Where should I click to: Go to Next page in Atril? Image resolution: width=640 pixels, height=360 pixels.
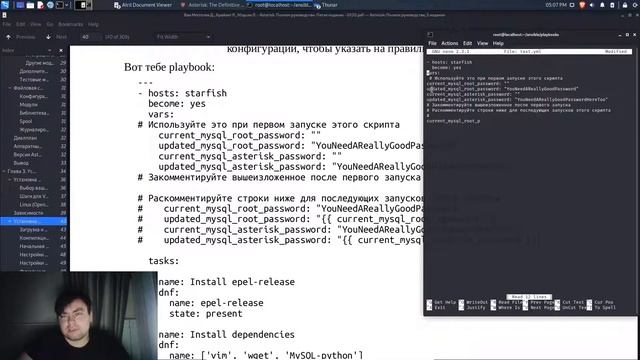click(57, 37)
